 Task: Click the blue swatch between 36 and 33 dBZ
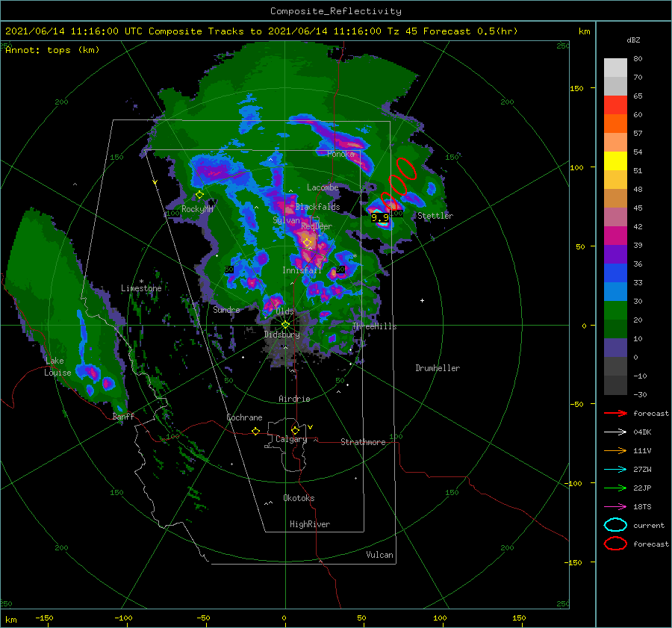615,273
